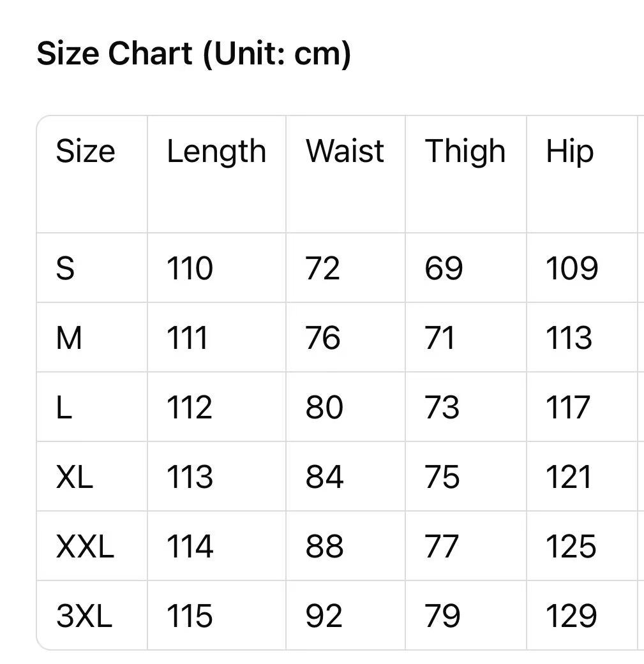Click the Size Chart heading
Image resolution: width=644 pixels, height=664 pixels.
click(193, 53)
